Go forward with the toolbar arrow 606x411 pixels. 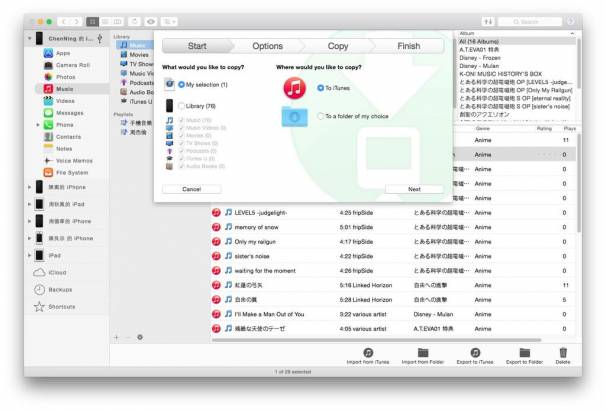77,22
